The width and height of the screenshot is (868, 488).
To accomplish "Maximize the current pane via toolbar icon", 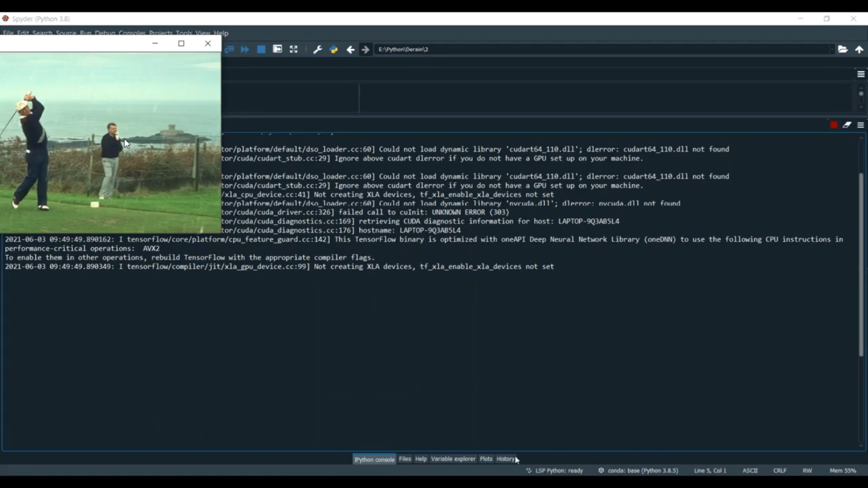I will pyautogui.click(x=277, y=50).
